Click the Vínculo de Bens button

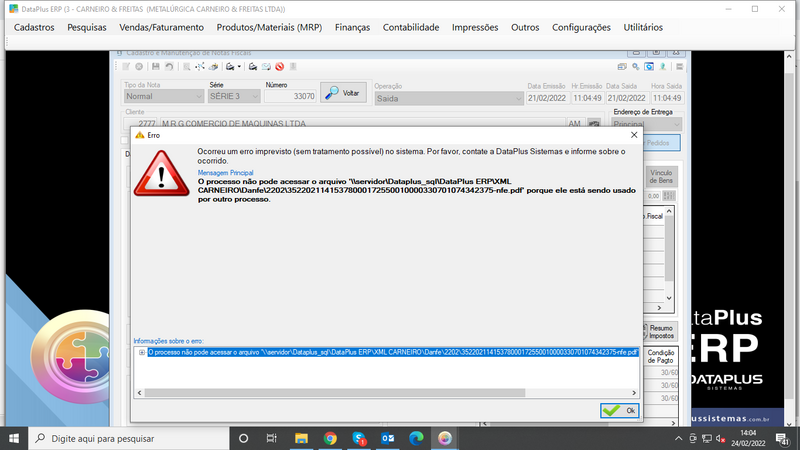coord(661,177)
